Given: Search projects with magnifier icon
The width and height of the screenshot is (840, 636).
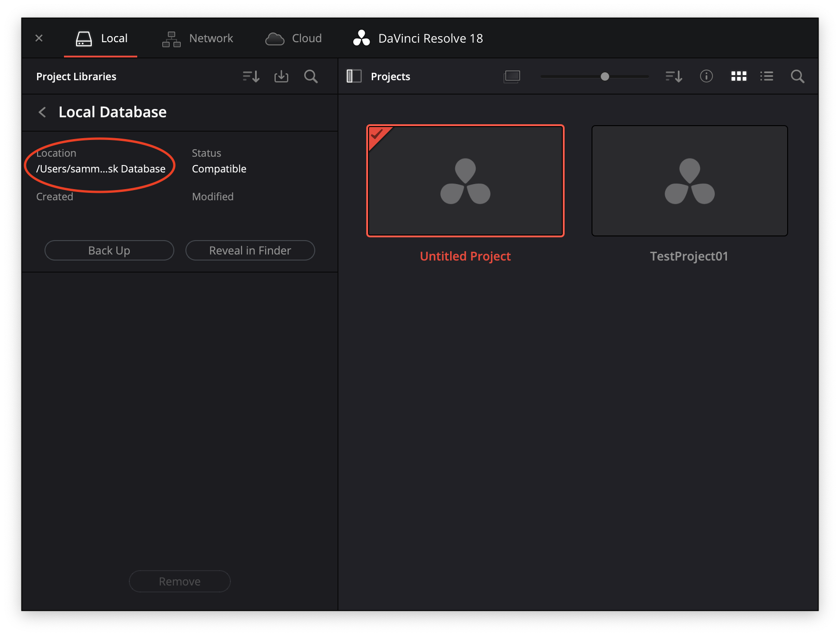Looking at the screenshot, I should pyautogui.click(x=798, y=76).
